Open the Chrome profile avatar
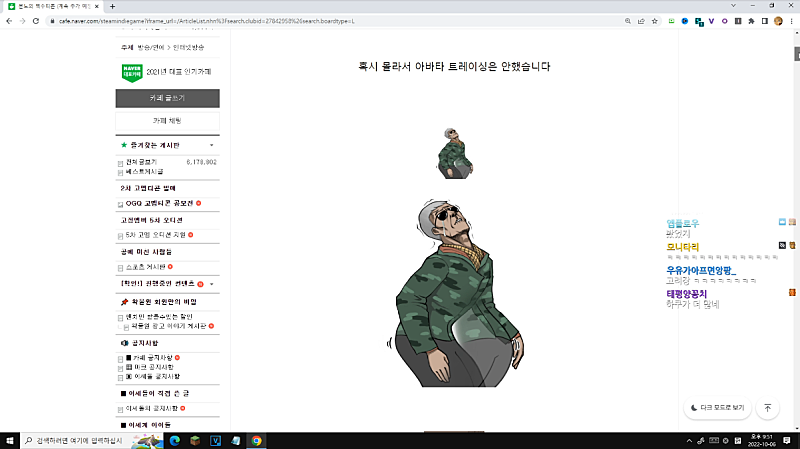The height and width of the screenshot is (449, 800). (778, 21)
